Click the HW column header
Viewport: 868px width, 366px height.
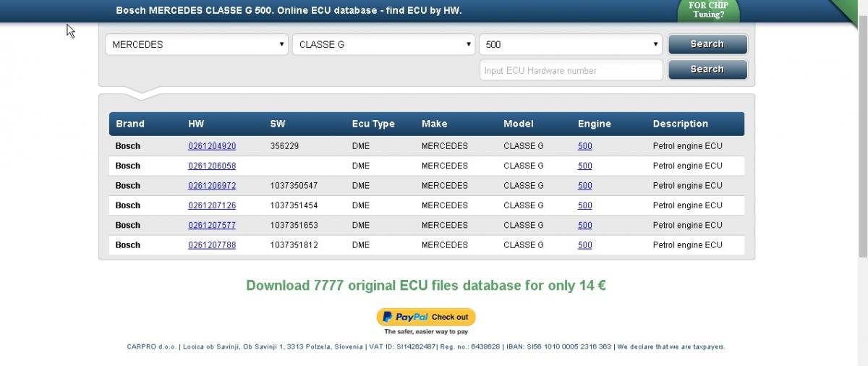coord(196,124)
